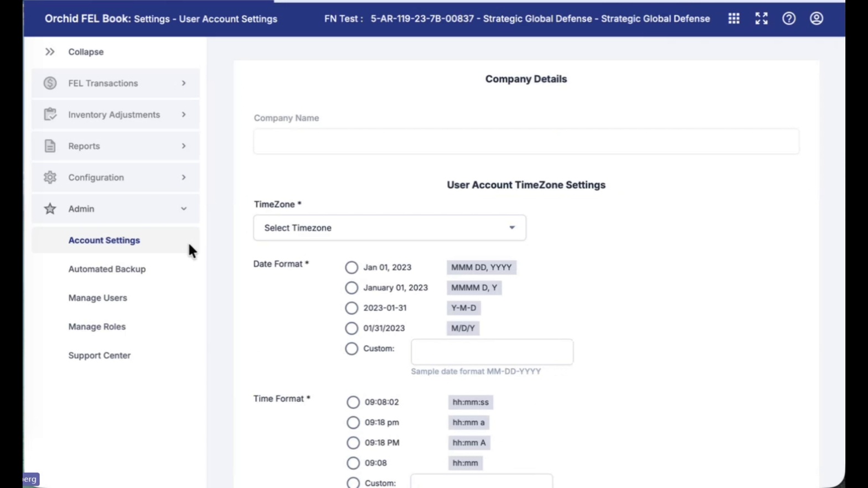Click the Reports menu label

click(x=84, y=146)
